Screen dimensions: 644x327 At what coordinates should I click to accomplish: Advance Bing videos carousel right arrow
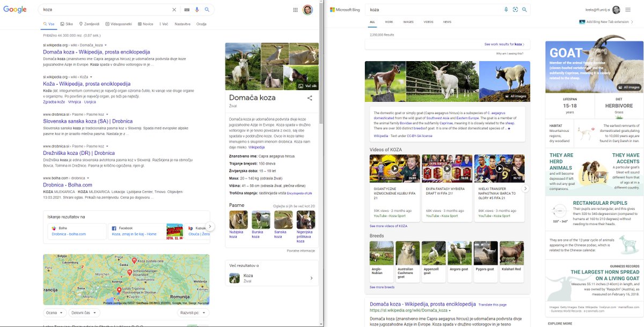pyautogui.click(x=525, y=188)
